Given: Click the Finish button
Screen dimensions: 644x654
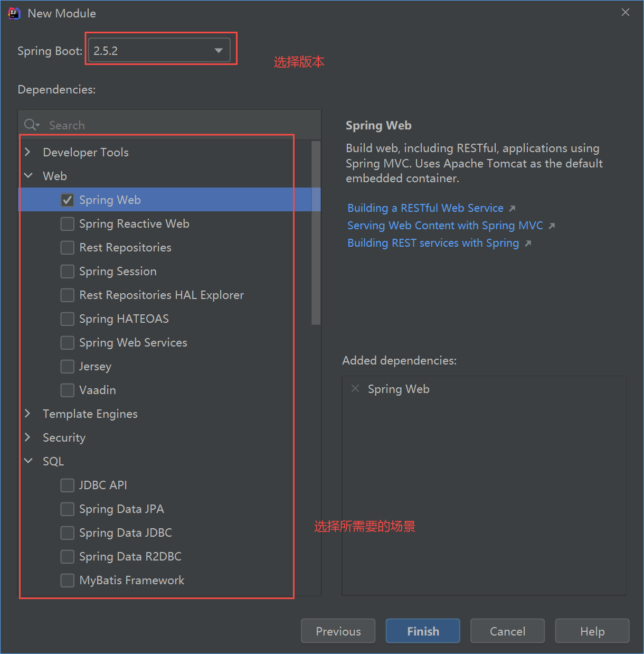Looking at the screenshot, I should (423, 631).
